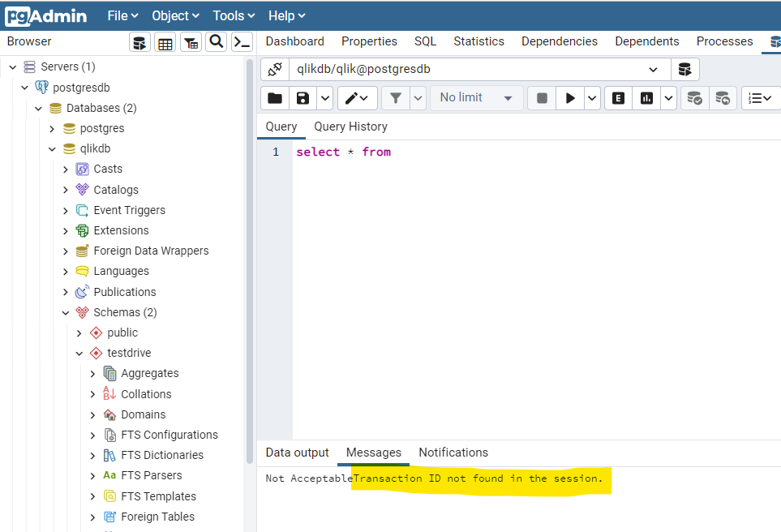Switch to the Processes tab
Viewport: 781px width, 532px height.
click(x=725, y=41)
